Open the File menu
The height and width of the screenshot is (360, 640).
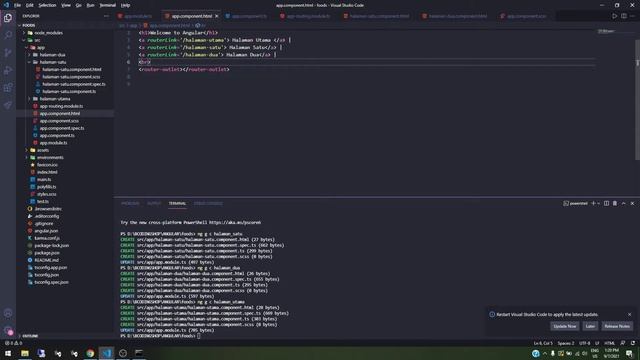coord(17,5)
